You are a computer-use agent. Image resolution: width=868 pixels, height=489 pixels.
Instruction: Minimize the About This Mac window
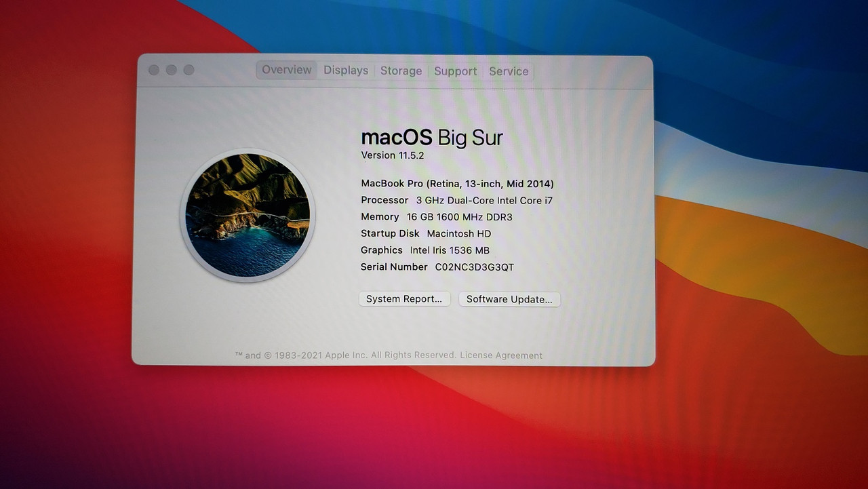(172, 70)
